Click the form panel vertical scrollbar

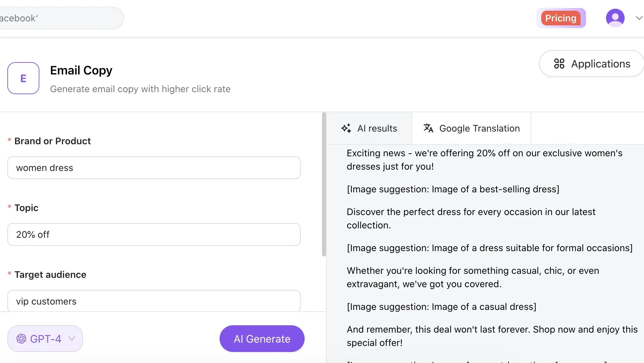(x=324, y=185)
